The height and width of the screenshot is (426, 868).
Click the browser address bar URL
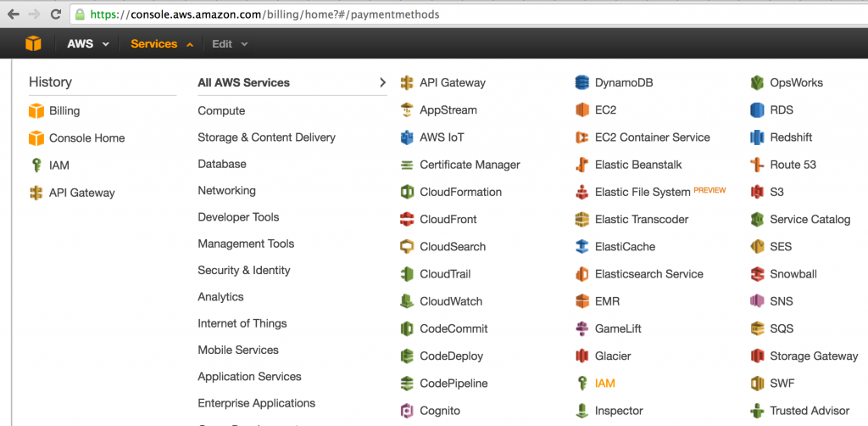264,14
